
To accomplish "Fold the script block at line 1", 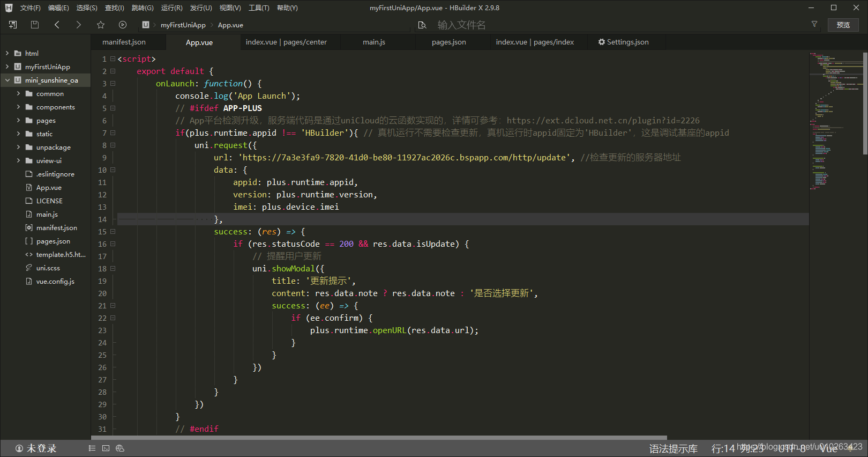I will tap(113, 59).
